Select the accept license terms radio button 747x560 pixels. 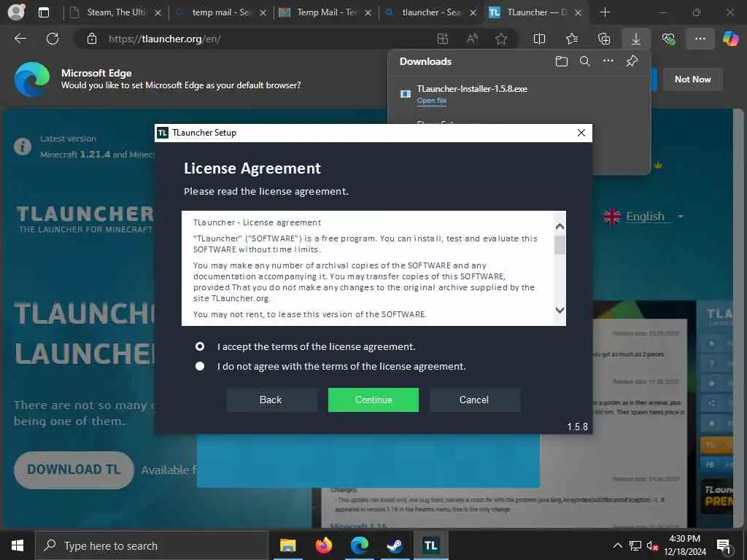[x=200, y=346]
